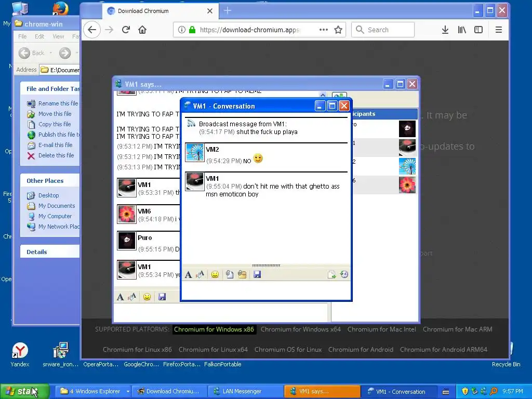532x399 pixels.
Task: Click E-mail this file task link
Action: tap(49, 145)
